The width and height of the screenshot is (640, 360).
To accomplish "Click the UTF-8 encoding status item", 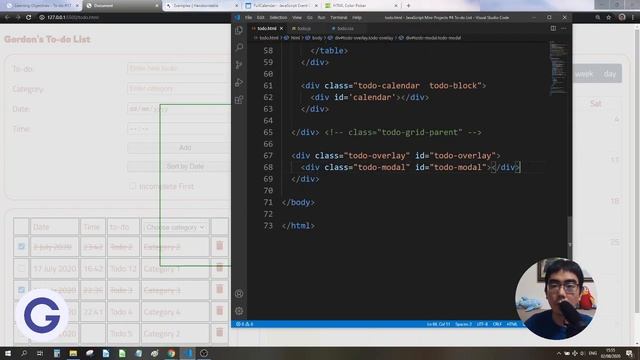I will coord(482,324).
